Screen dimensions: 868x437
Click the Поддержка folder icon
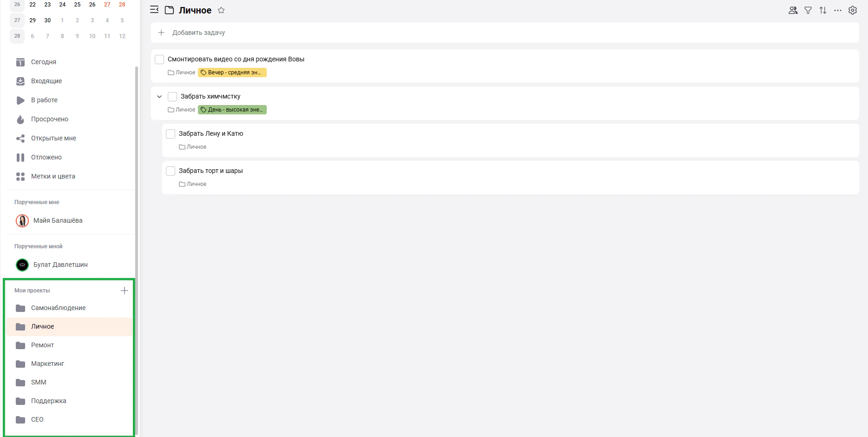pyautogui.click(x=20, y=401)
